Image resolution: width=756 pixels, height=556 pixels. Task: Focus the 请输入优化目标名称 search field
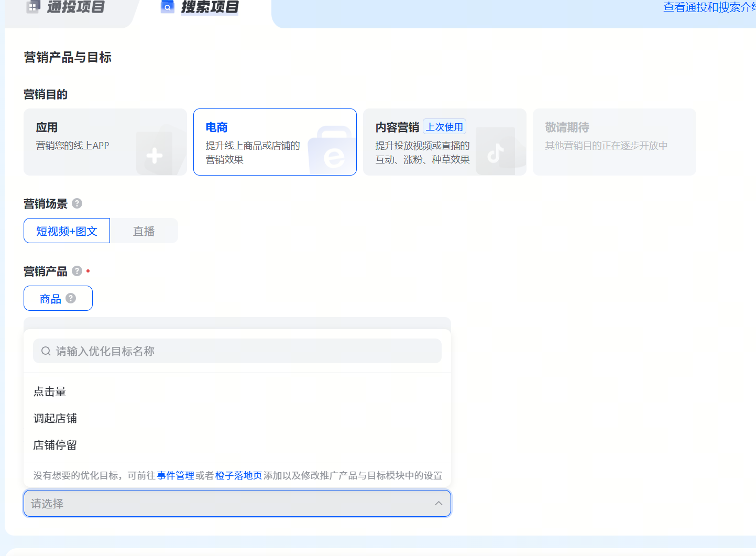[x=237, y=351]
